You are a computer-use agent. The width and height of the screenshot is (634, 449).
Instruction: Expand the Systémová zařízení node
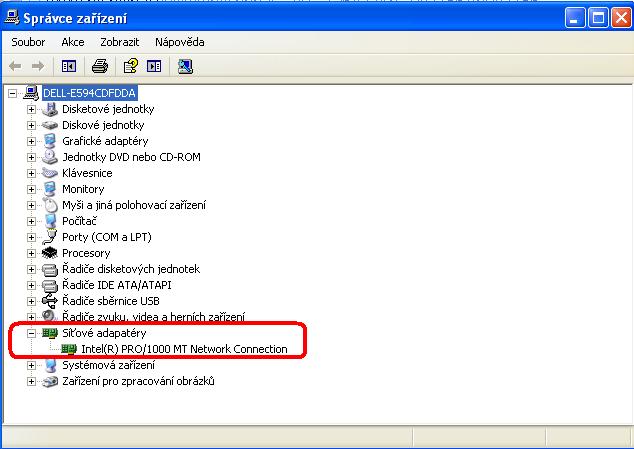click(31, 365)
